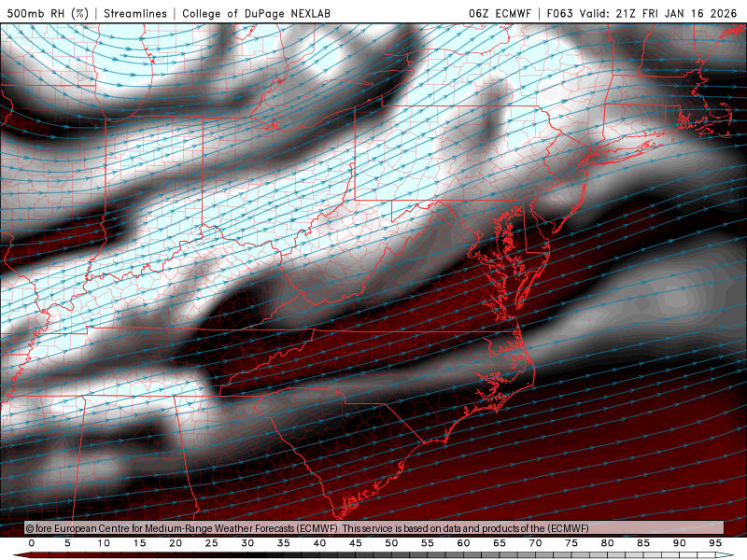The image size is (747, 560).
Task: Click the "40" value on the RH scale
Action: click(319, 543)
